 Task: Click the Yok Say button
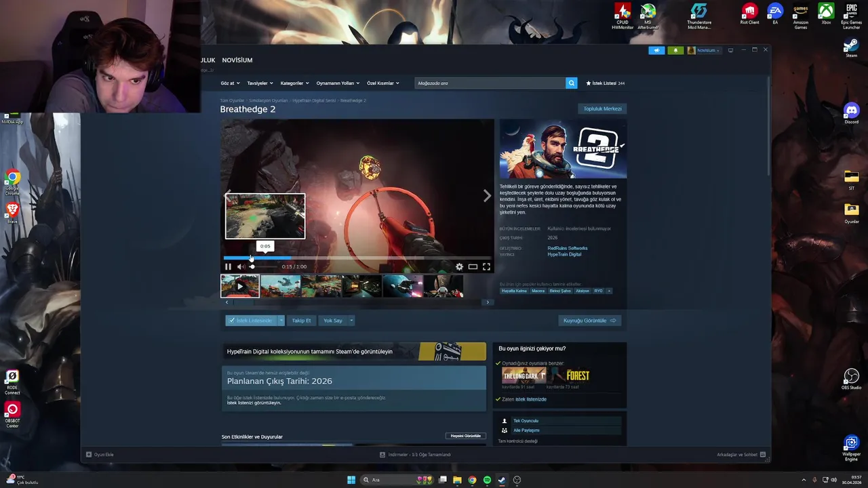click(333, 321)
